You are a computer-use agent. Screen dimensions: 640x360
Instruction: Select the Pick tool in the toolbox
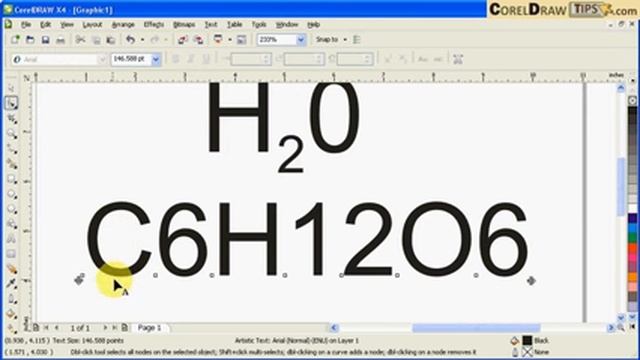[x=11, y=88]
